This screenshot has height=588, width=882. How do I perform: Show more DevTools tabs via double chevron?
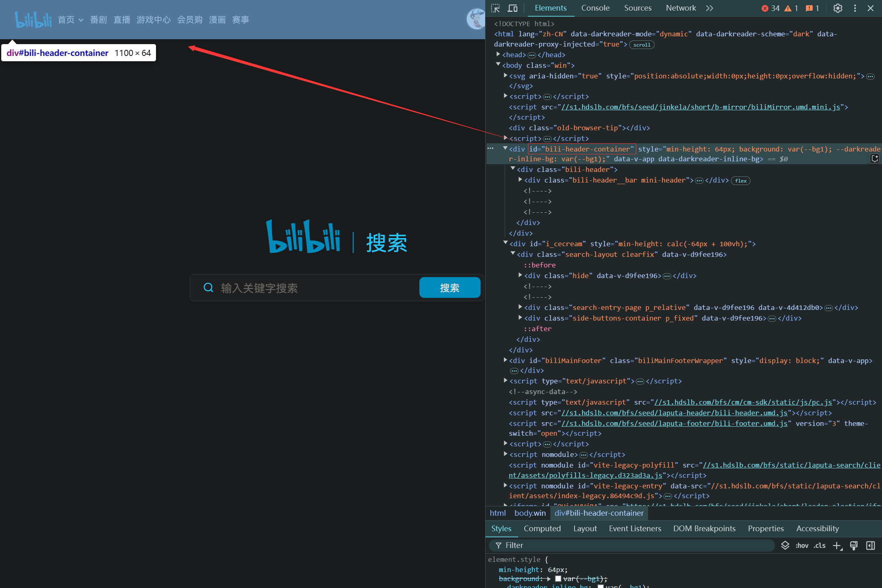[710, 8]
